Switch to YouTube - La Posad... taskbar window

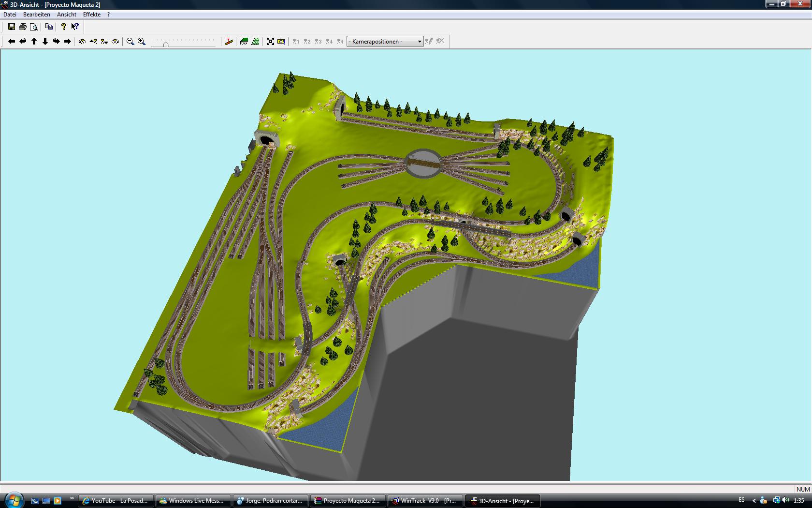click(x=116, y=501)
